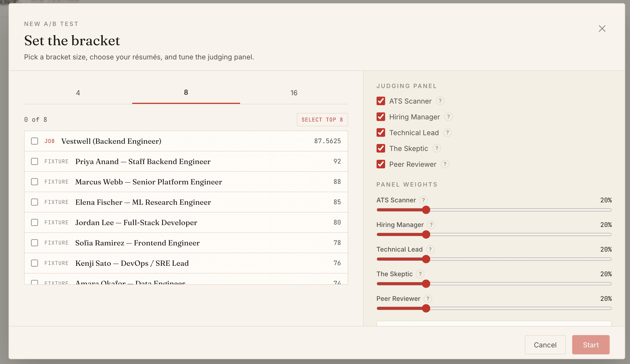Show help for The Skeptic weight
Screen dimensions: 630x364
[x=420, y=274]
